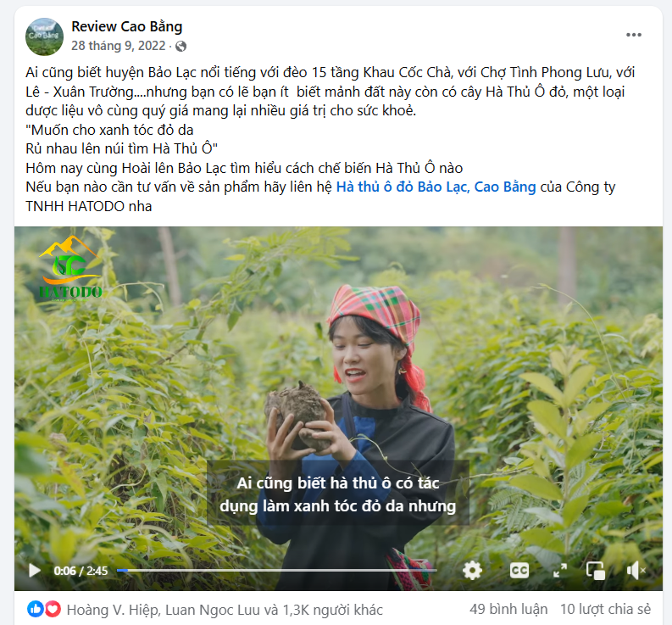672x625 pixels.
Task: Expand video to fullscreen
Action: tap(559, 571)
